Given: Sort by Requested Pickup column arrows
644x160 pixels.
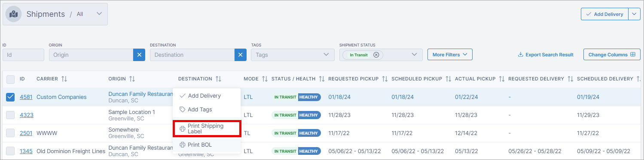Looking at the screenshot, I should (x=385, y=79).
